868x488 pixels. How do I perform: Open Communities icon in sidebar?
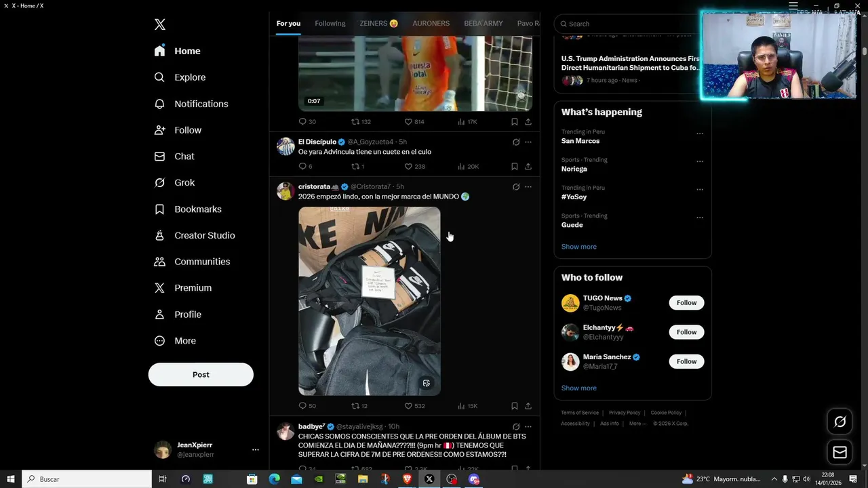click(x=159, y=262)
